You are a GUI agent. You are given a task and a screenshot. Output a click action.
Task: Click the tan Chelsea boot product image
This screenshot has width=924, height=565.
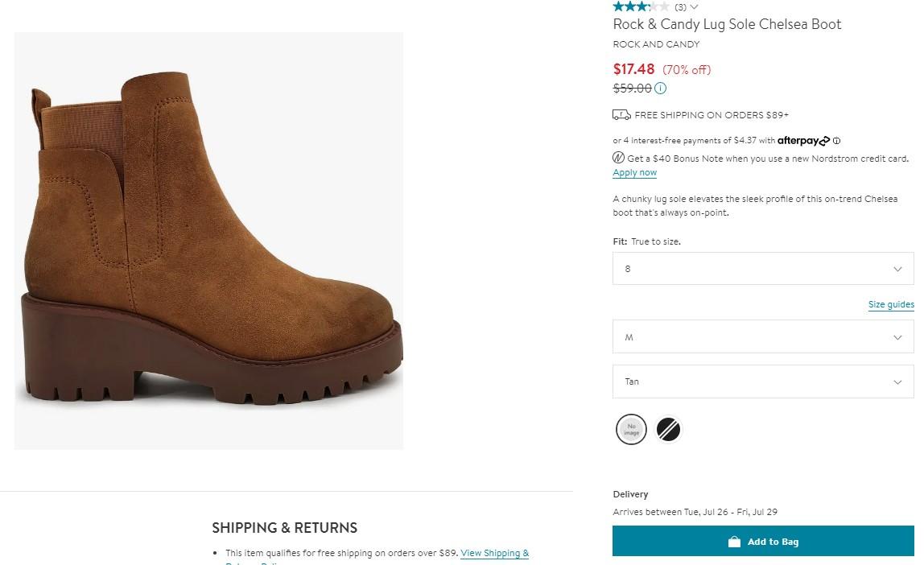point(209,241)
